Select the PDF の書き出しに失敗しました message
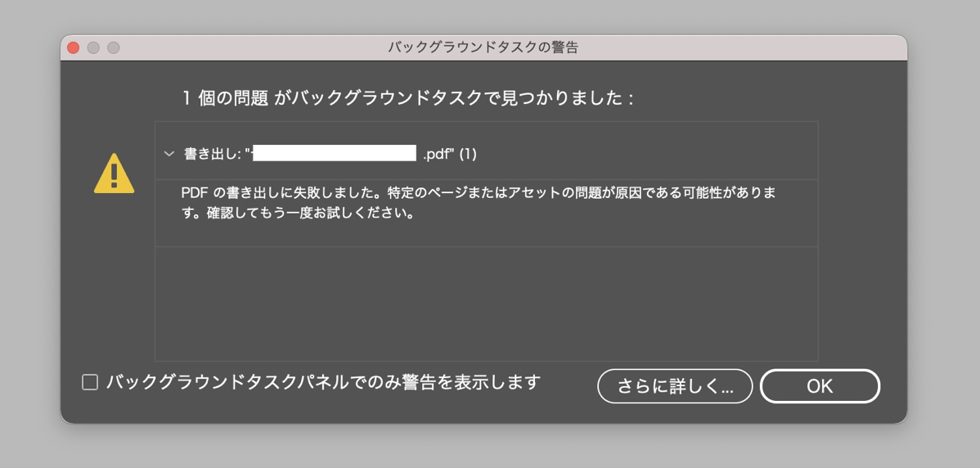980x468 pixels. coord(479,202)
